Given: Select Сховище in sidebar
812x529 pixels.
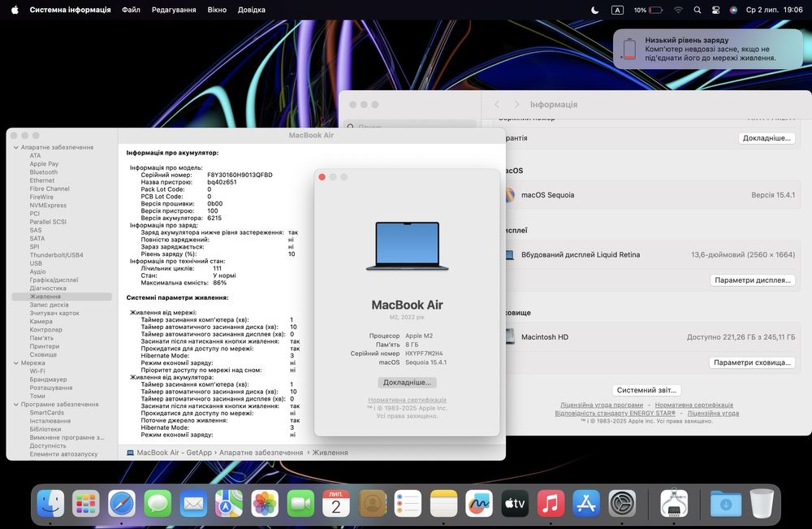Looking at the screenshot, I should [x=43, y=354].
